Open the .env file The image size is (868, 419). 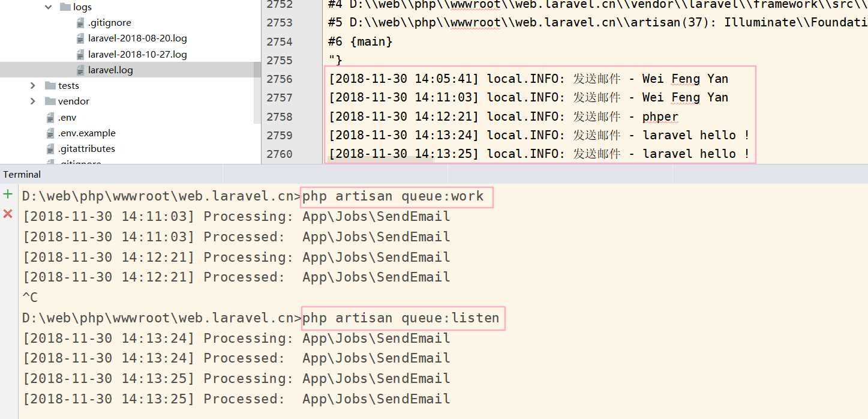[x=67, y=117]
